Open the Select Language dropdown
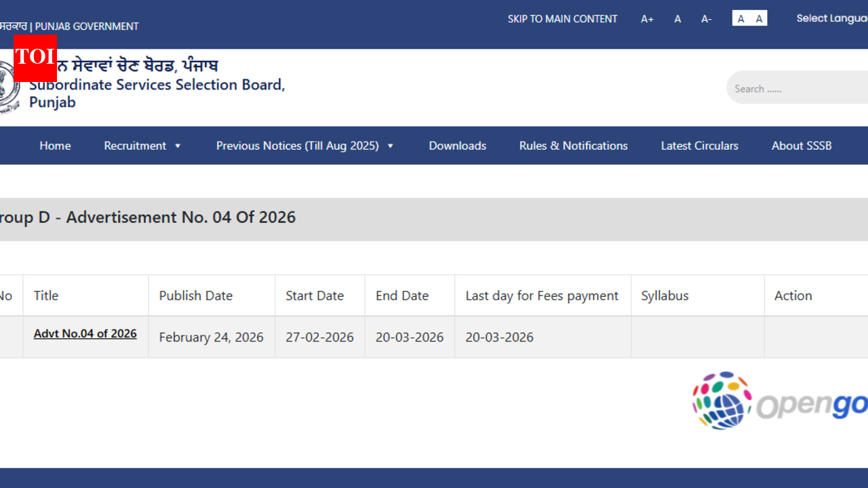Image resolution: width=868 pixels, height=488 pixels. pyautogui.click(x=833, y=18)
